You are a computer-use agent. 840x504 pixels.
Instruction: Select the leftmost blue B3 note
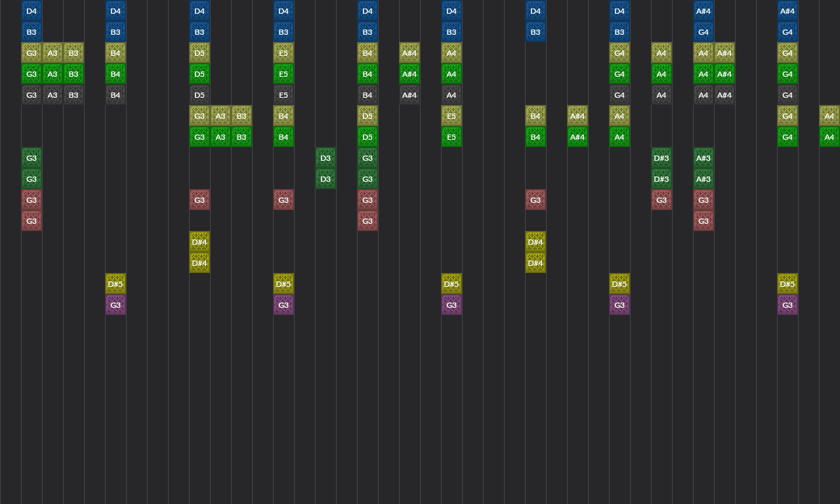click(x=31, y=32)
